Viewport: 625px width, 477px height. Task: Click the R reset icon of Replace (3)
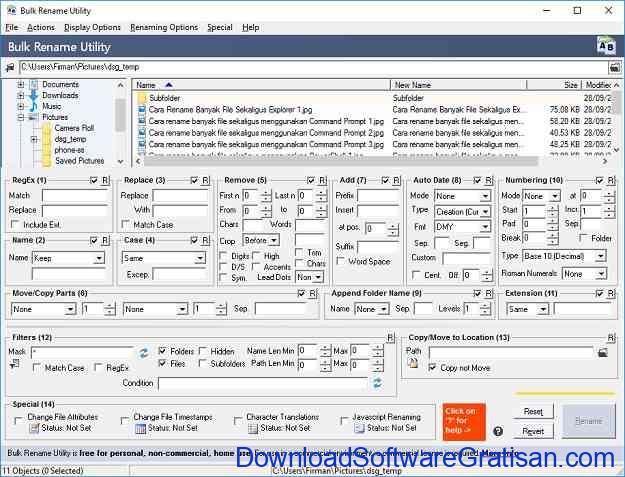click(x=205, y=181)
